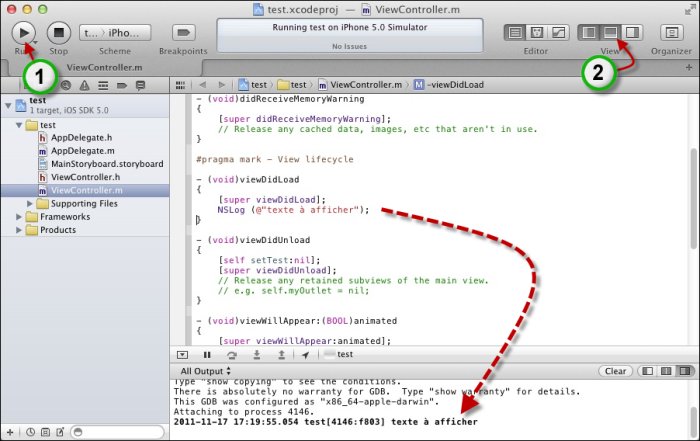Screen dimensions: 700x441
Task: Switch to the Version editor
Action: click(x=559, y=32)
